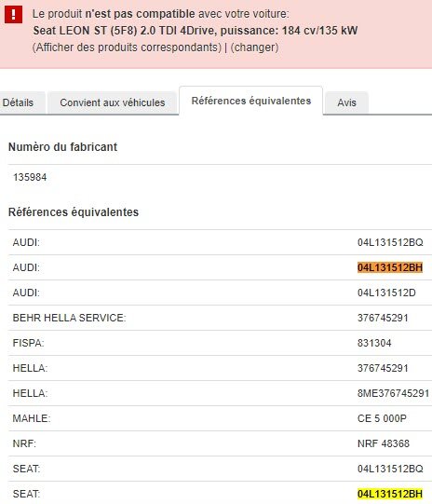Click the NRF 48368 reference
This screenshot has height=504, width=432.
(384, 443)
